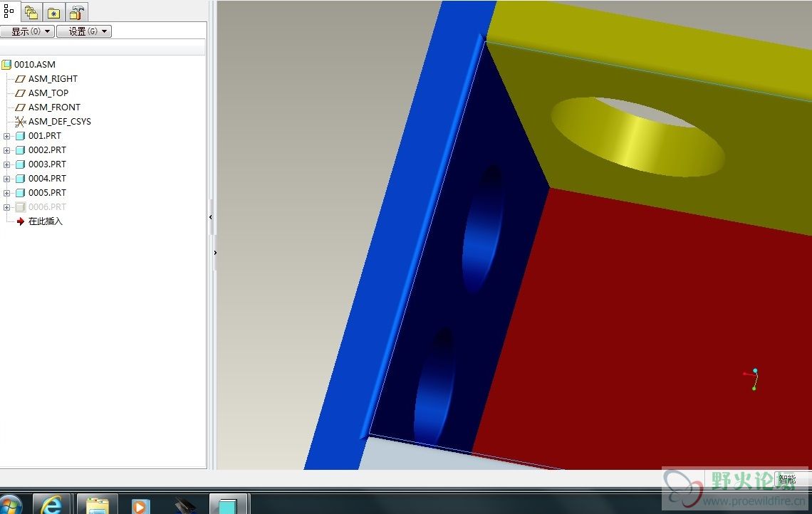Click the 0002.PRT part icon

pyautogui.click(x=20, y=150)
